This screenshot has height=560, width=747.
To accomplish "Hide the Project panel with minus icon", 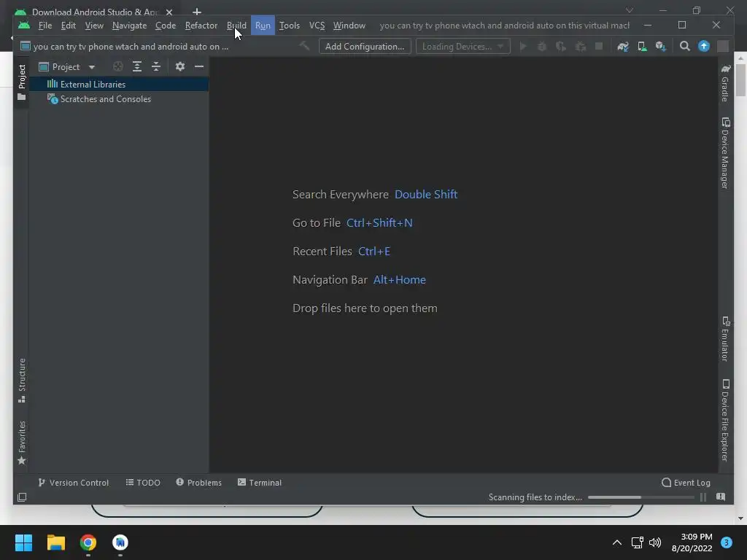I will click(199, 66).
